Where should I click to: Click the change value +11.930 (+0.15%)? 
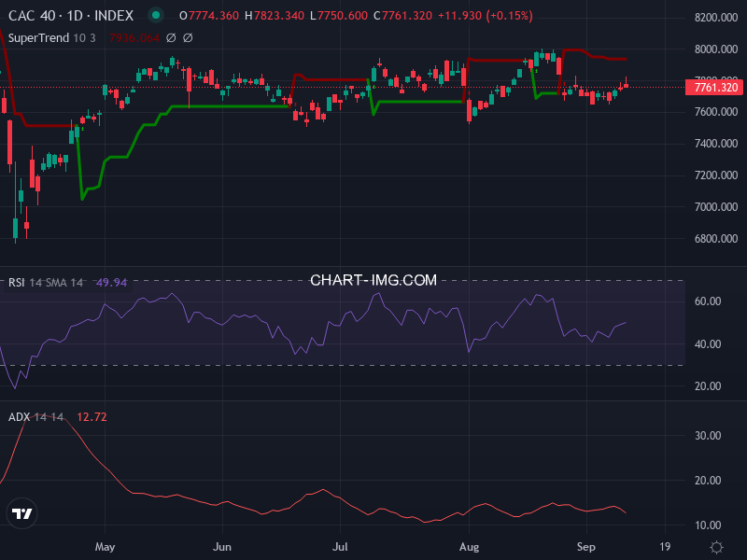point(485,16)
